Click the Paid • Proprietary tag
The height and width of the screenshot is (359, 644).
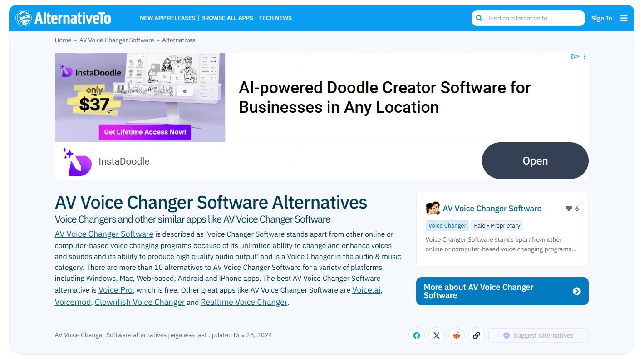tap(497, 226)
